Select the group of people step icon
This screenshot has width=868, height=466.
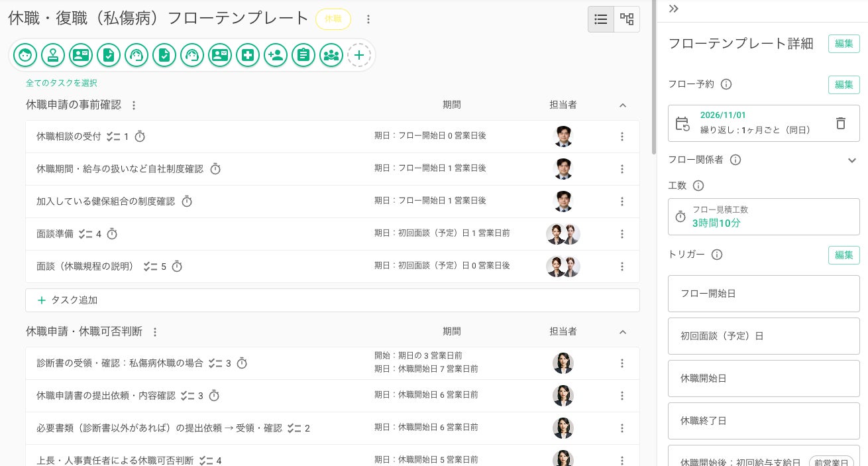tap(331, 55)
